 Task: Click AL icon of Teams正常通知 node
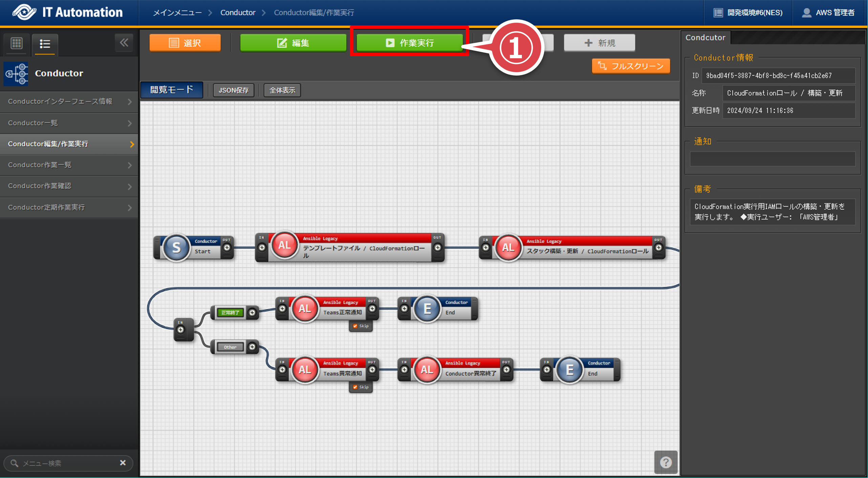point(304,308)
